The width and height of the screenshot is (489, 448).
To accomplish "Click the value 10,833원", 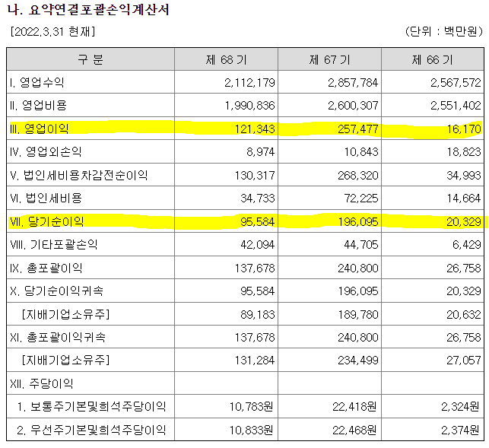I will [x=252, y=431].
